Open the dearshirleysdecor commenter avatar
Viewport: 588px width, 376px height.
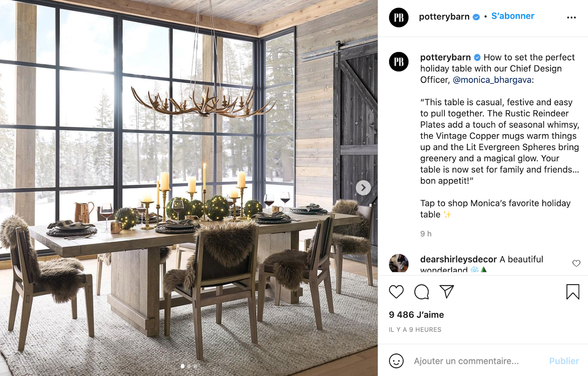(399, 263)
